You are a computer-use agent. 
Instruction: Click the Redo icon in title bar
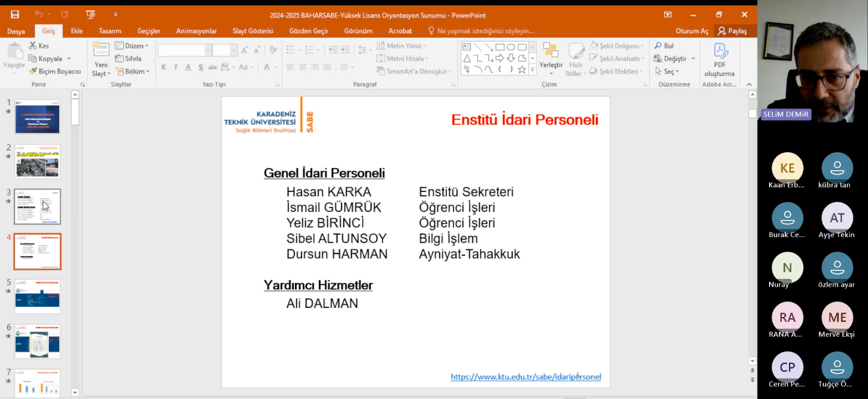pos(65,14)
